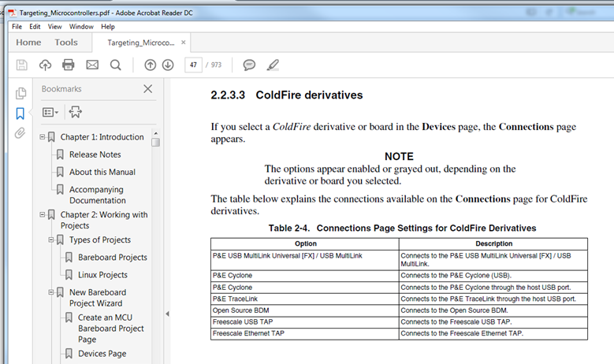This screenshot has height=364, width=614.
Task: Click the Bareboard Projects bookmark icon
Action: 69,257
